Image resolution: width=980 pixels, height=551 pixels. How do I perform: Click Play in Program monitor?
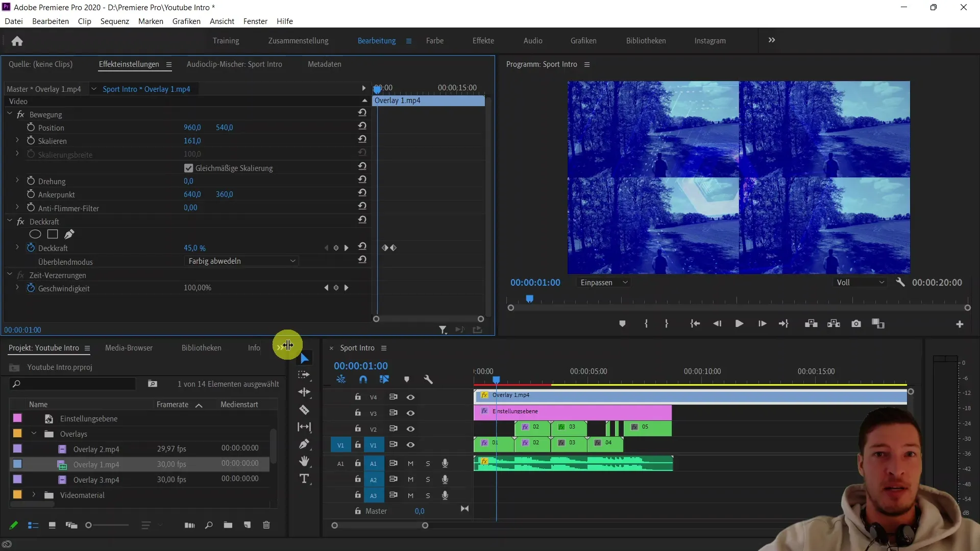pyautogui.click(x=739, y=323)
